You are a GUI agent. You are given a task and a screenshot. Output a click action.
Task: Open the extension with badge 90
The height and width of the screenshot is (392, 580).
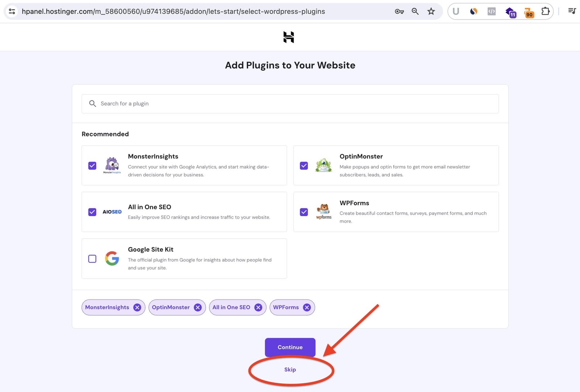529,13
